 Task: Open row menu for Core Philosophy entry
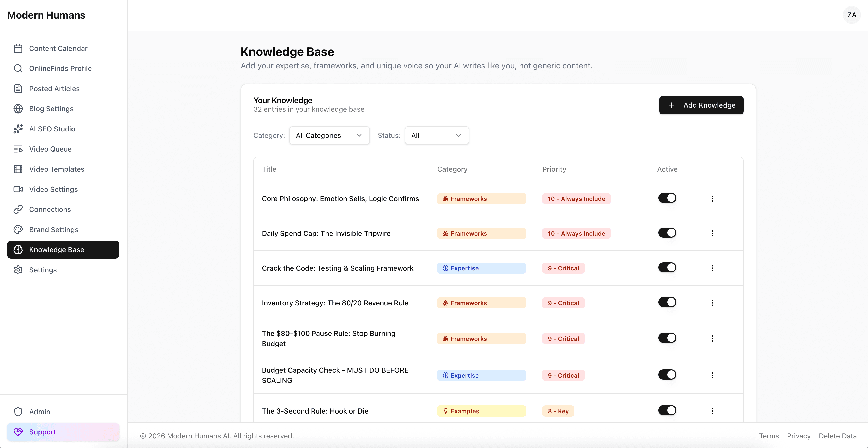pos(712,199)
